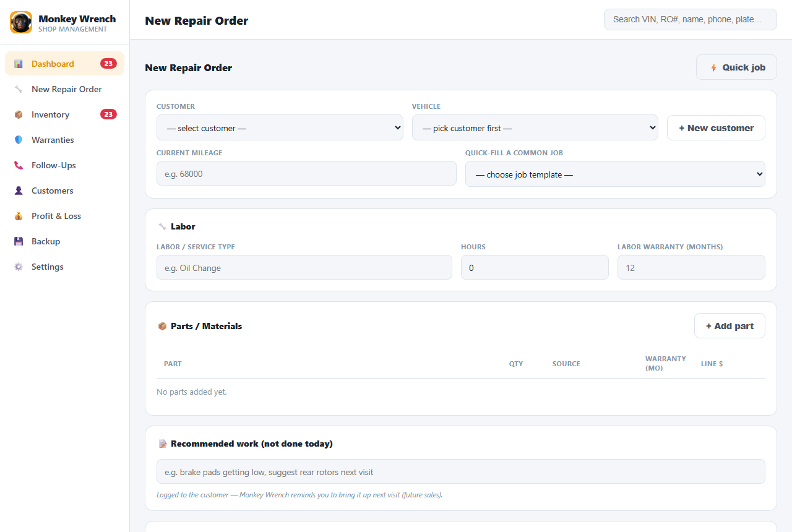Click the Inventory box icon
792x532 pixels.
coord(19,114)
